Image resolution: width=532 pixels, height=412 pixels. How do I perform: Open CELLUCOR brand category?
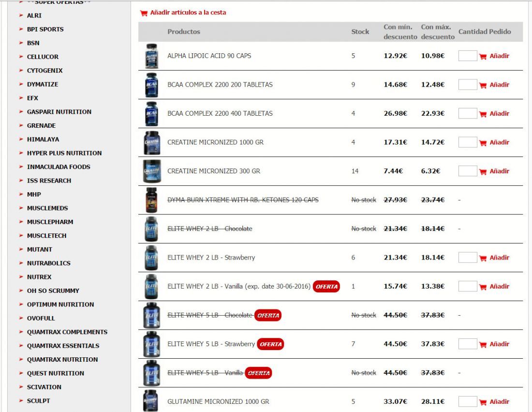[x=43, y=57]
